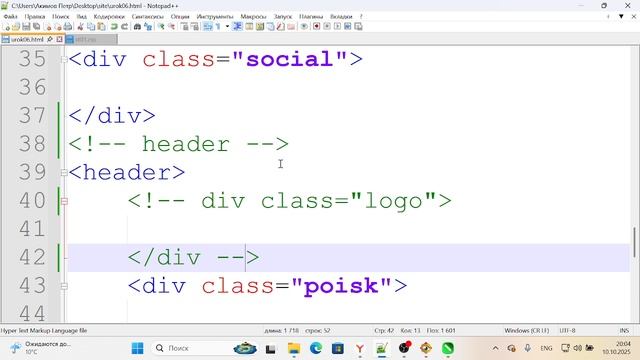This screenshot has height=360, width=640.
Task: Click line 42 closing div comment
Action: click(193, 258)
